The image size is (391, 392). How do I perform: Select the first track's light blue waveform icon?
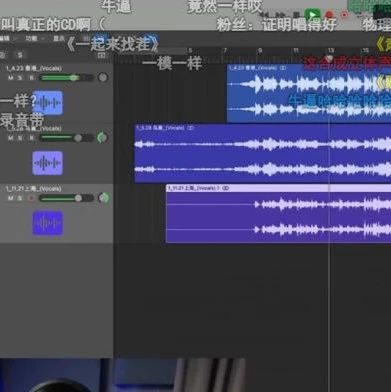click(48, 103)
